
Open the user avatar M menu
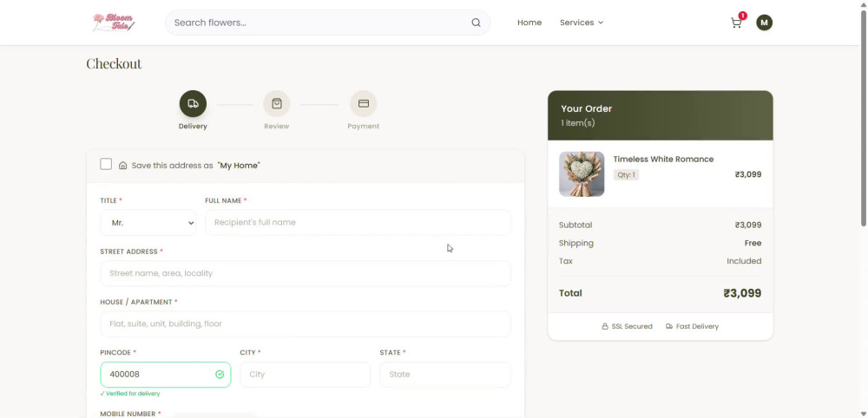[x=765, y=23]
